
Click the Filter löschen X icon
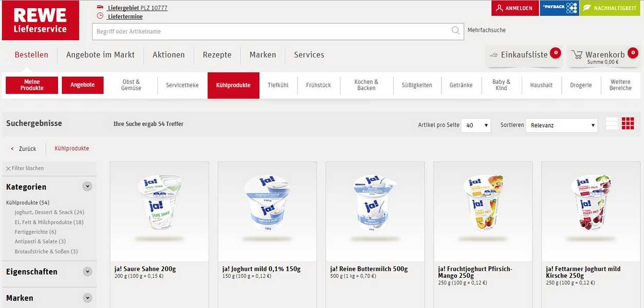pos(8,168)
